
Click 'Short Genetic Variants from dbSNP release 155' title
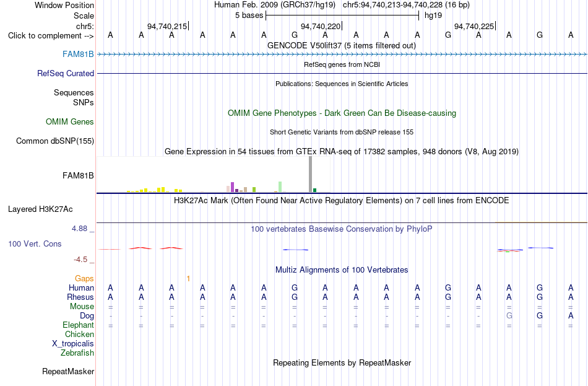[x=342, y=132]
